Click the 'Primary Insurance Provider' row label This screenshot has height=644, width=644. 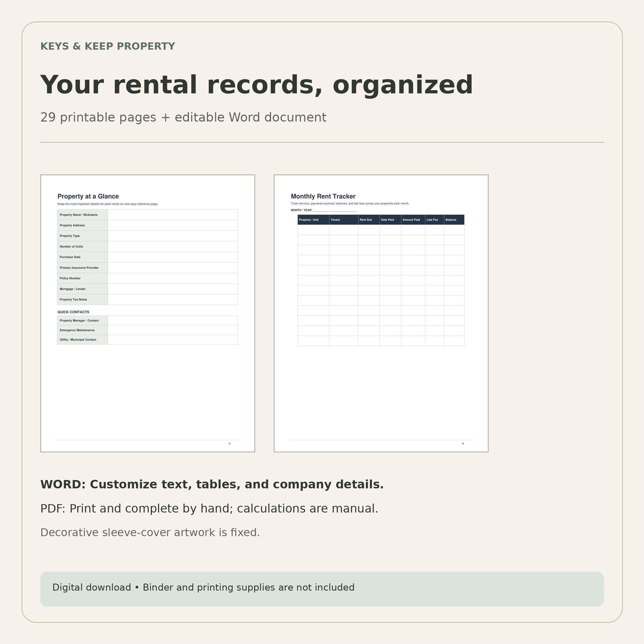(x=83, y=268)
